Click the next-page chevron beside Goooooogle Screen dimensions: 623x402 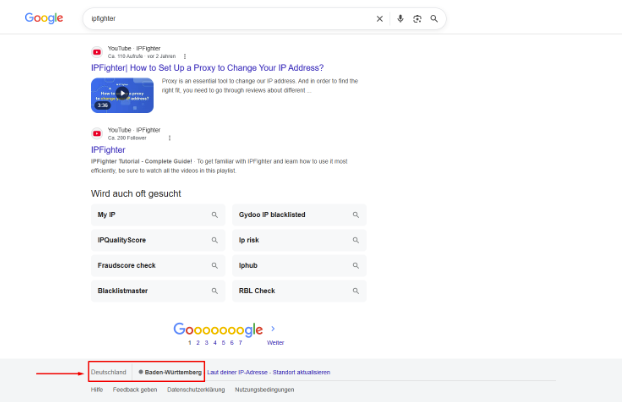click(x=273, y=329)
